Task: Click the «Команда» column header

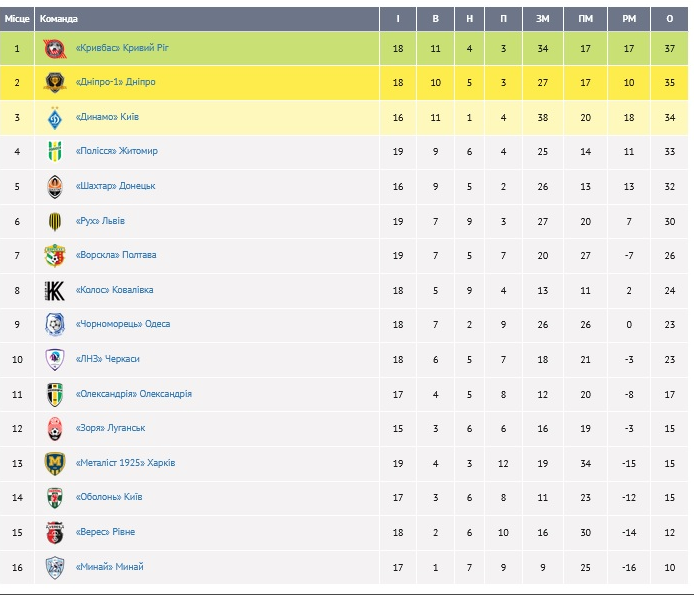Action: (59, 19)
